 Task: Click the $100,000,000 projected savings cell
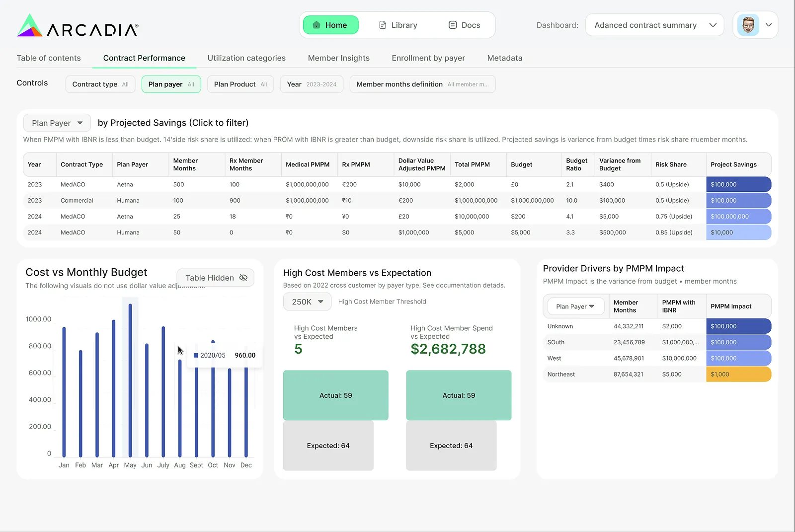[x=739, y=217]
